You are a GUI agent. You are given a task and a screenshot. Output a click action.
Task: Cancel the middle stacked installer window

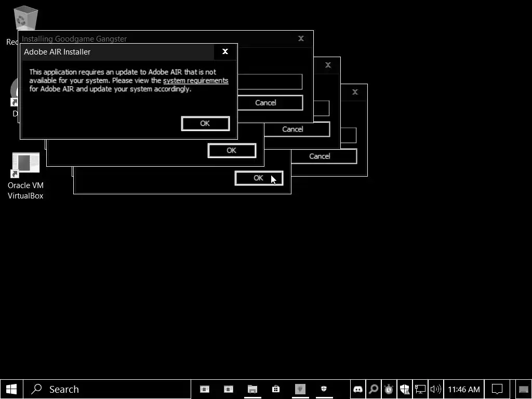click(297, 129)
